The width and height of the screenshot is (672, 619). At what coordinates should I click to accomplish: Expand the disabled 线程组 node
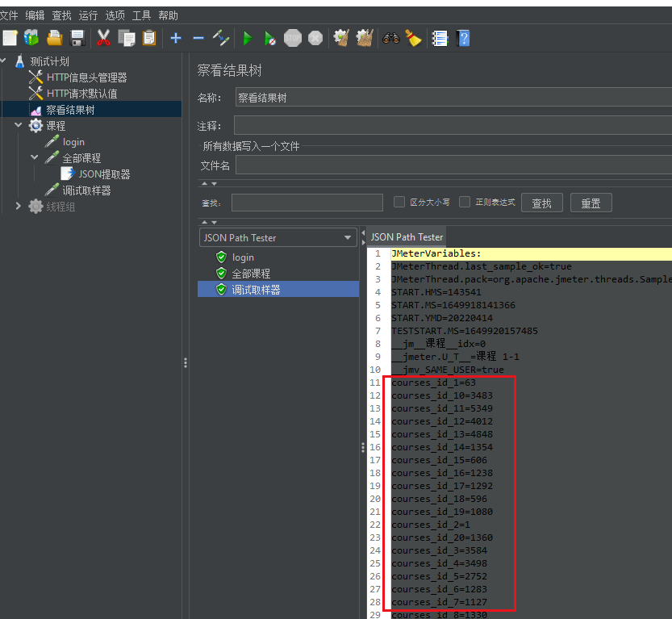point(19,206)
